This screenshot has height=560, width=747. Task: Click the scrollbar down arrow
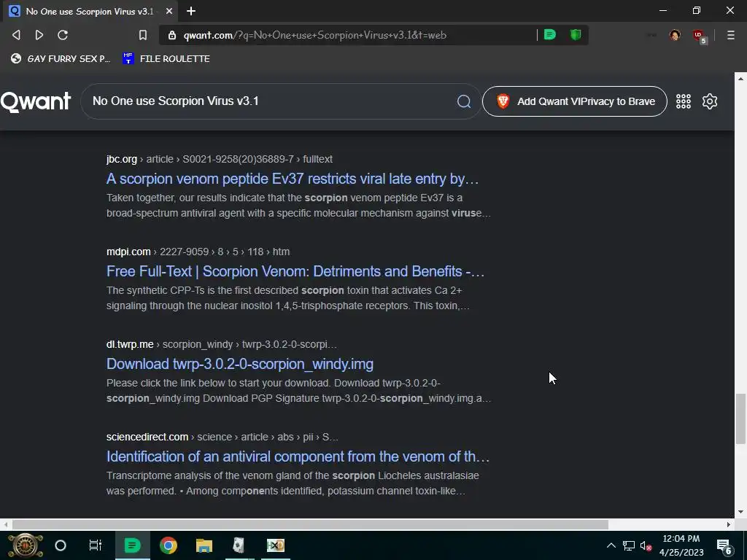[x=740, y=512]
